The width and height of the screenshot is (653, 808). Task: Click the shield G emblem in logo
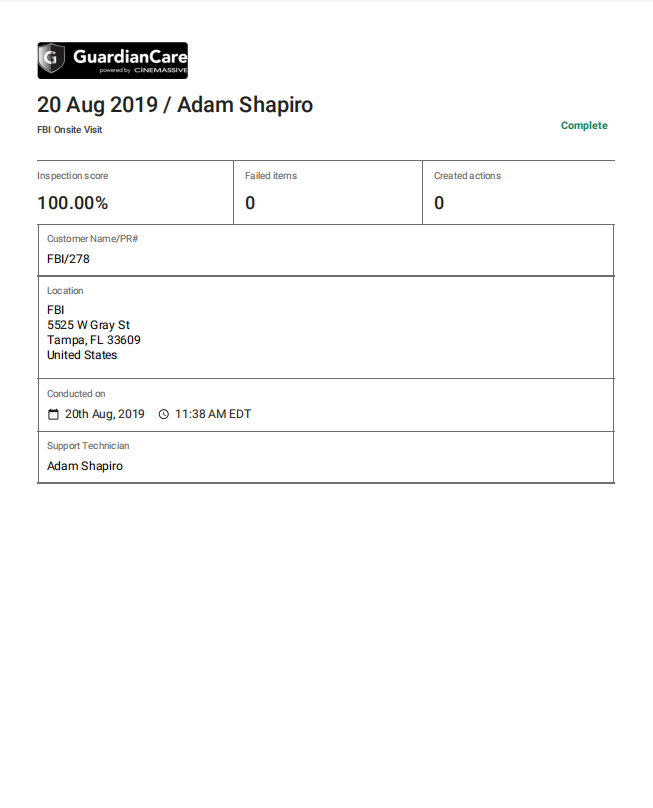pos(52,58)
